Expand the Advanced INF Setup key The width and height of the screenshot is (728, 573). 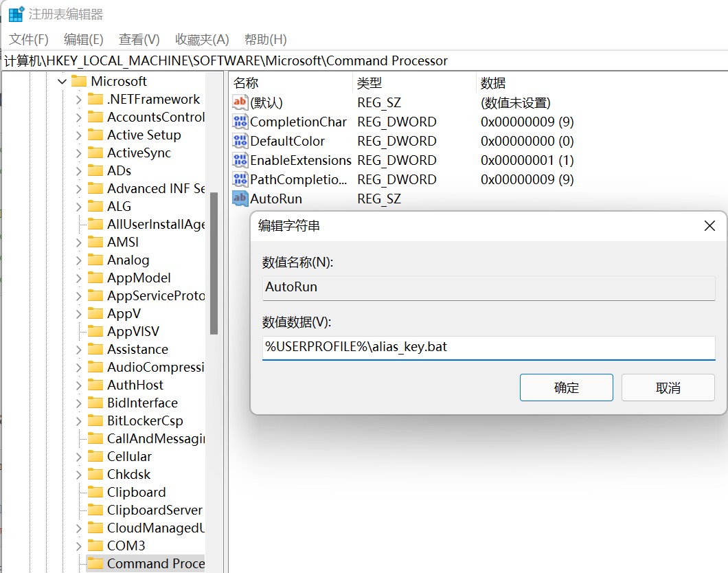pyautogui.click(x=78, y=189)
